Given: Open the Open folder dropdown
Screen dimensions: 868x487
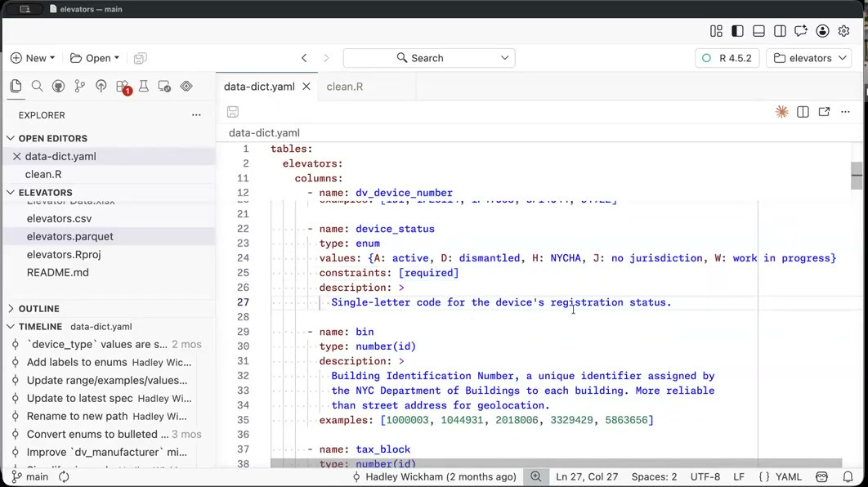Looking at the screenshot, I should click(95, 58).
